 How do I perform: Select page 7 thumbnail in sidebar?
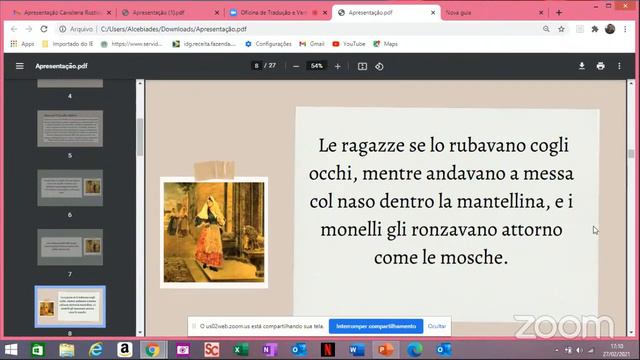[x=70, y=247]
